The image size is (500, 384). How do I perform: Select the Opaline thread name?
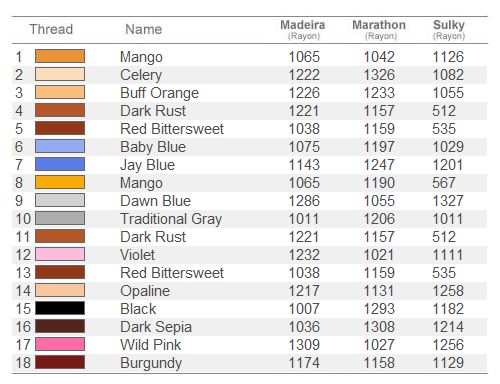[x=145, y=291]
